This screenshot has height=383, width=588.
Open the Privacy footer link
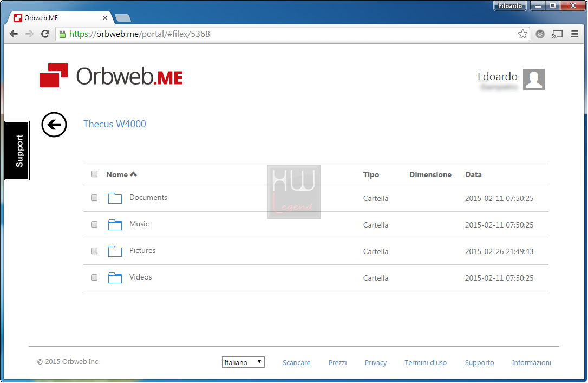pyautogui.click(x=375, y=363)
